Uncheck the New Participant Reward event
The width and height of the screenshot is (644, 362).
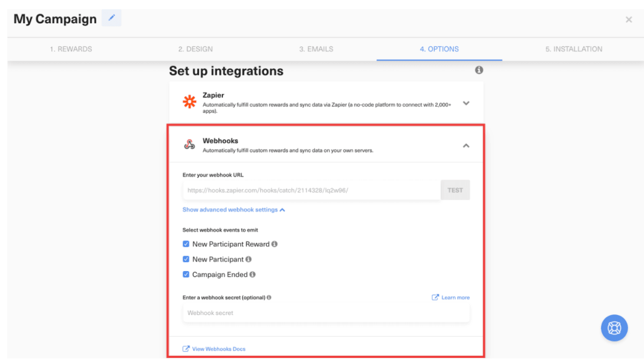pyautogui.click(x=186, y=244)
